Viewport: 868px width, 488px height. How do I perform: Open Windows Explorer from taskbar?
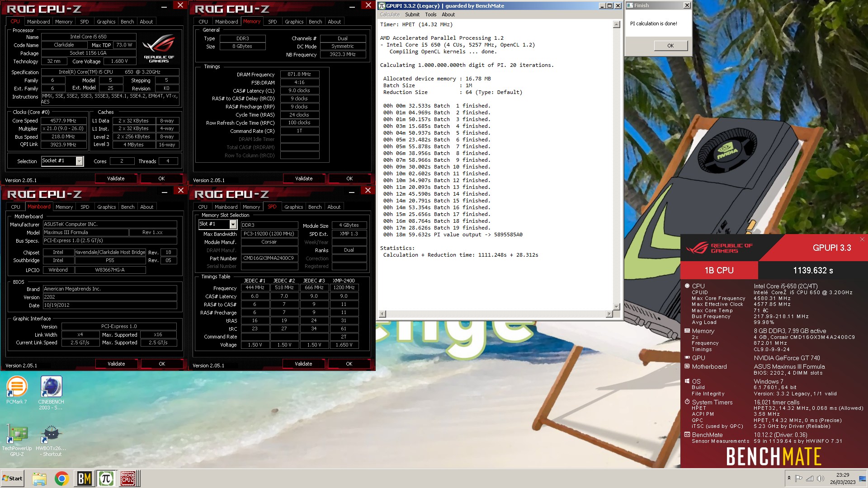tap(39, 479)
